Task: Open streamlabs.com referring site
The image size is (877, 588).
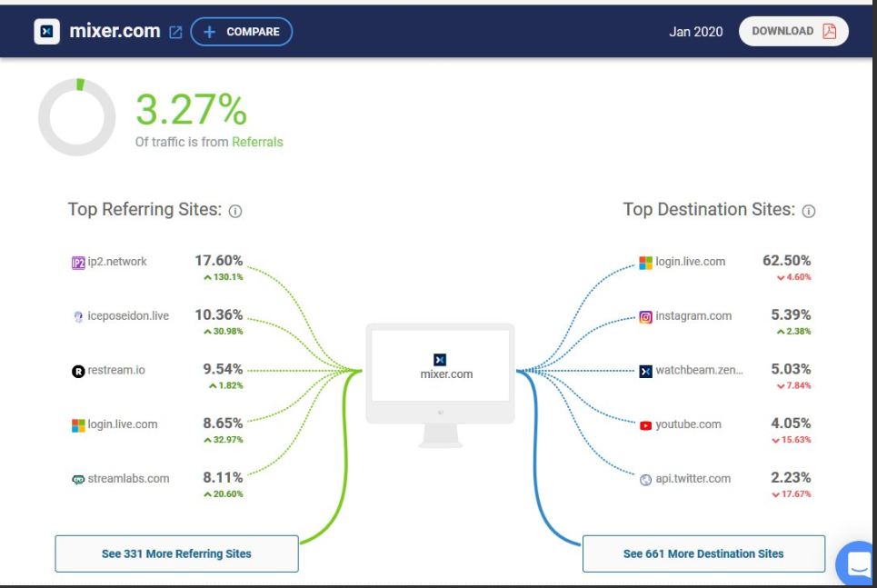Action: [128, 479]
